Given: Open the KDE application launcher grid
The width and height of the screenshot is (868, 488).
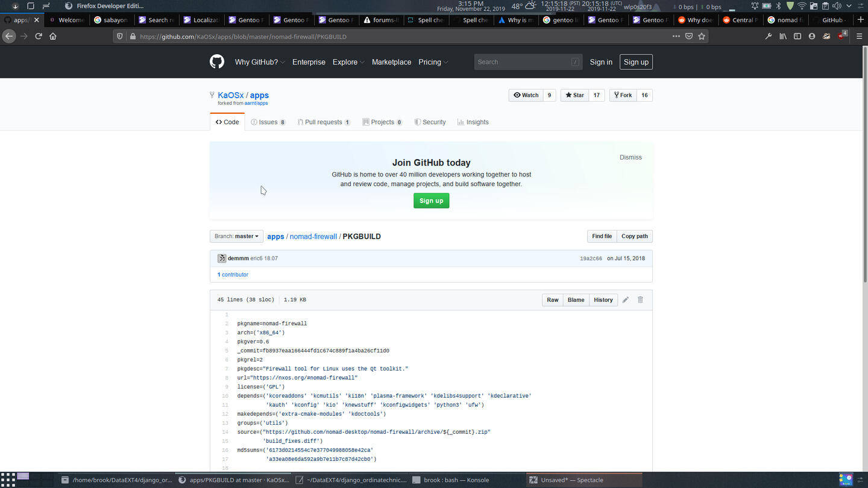Looking at the screenshot, I should [x=7, y=480].
